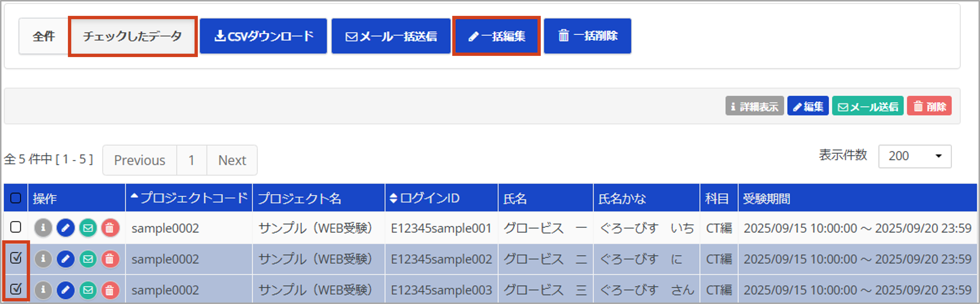
Task: Click edit pencil icon for E12345sample003 row
Action: click(x=65, y=290)
